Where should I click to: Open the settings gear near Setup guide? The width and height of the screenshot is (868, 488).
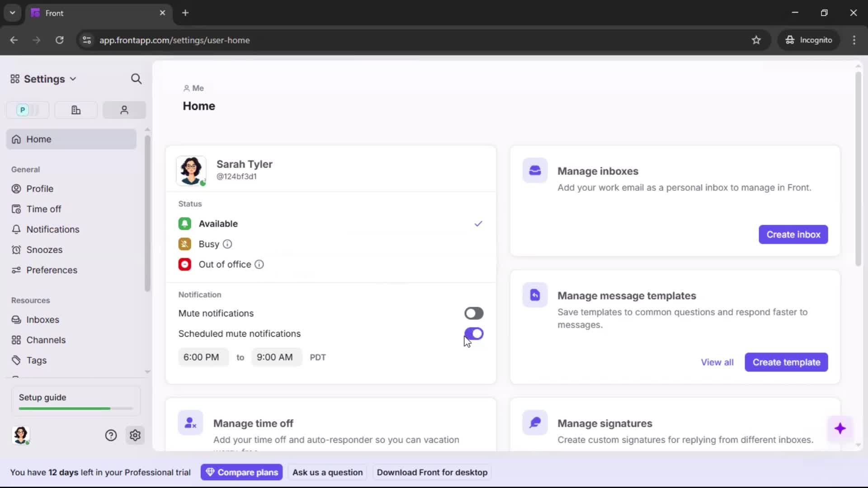click(135, 435)
